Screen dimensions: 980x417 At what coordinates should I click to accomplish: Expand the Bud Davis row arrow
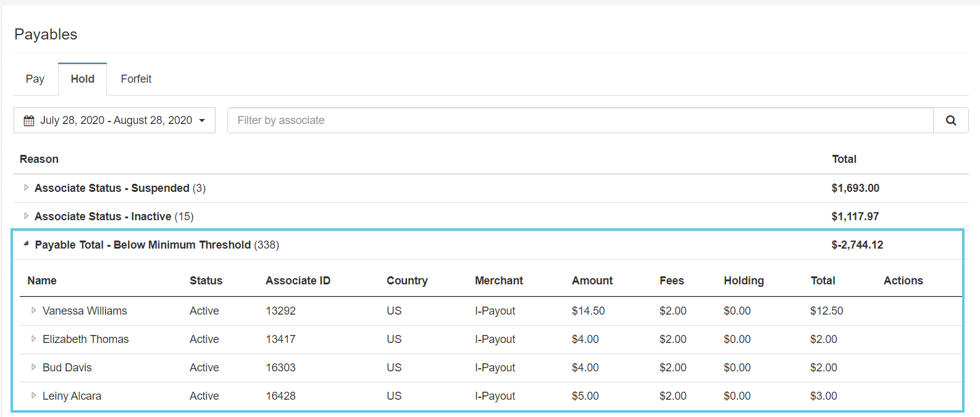tap(34, 367)
